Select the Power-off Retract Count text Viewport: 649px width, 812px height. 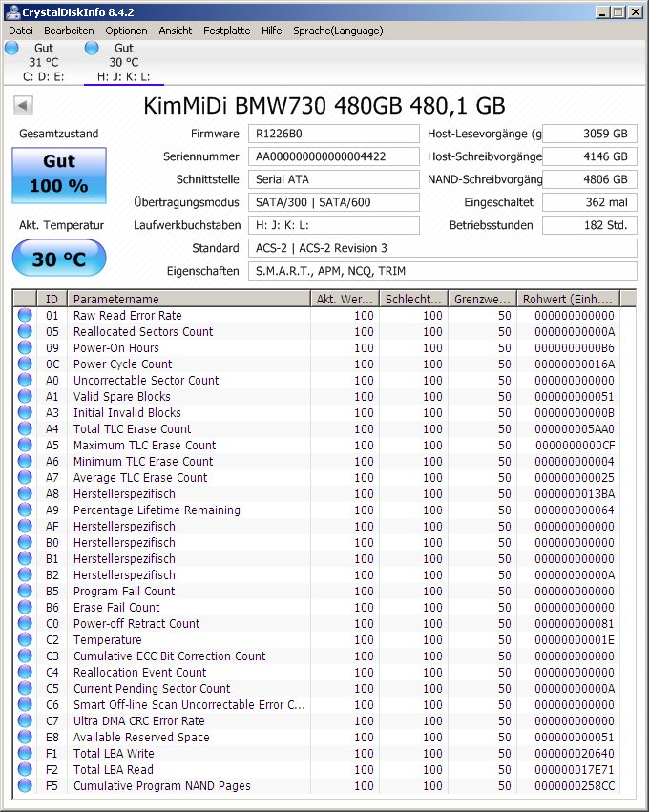coord(136,623)
